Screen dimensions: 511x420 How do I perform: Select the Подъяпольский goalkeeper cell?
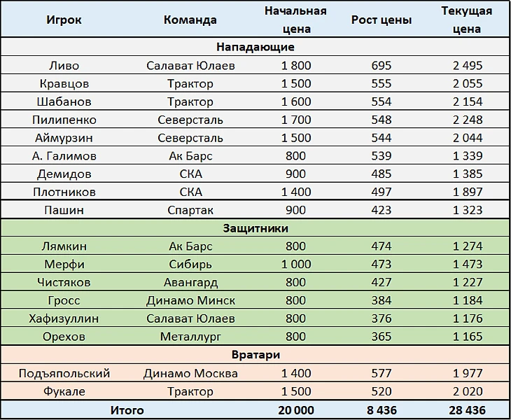64,373
